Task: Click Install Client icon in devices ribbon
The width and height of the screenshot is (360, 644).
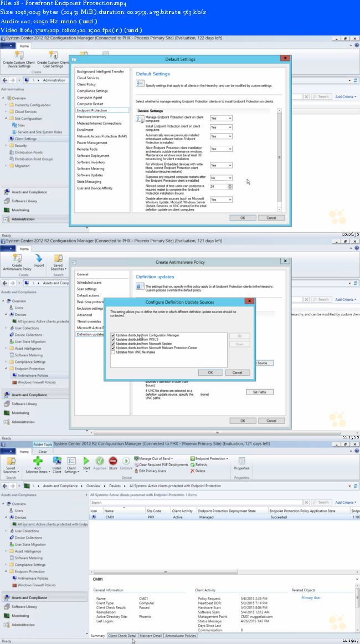Action: (x=57, y=461)
